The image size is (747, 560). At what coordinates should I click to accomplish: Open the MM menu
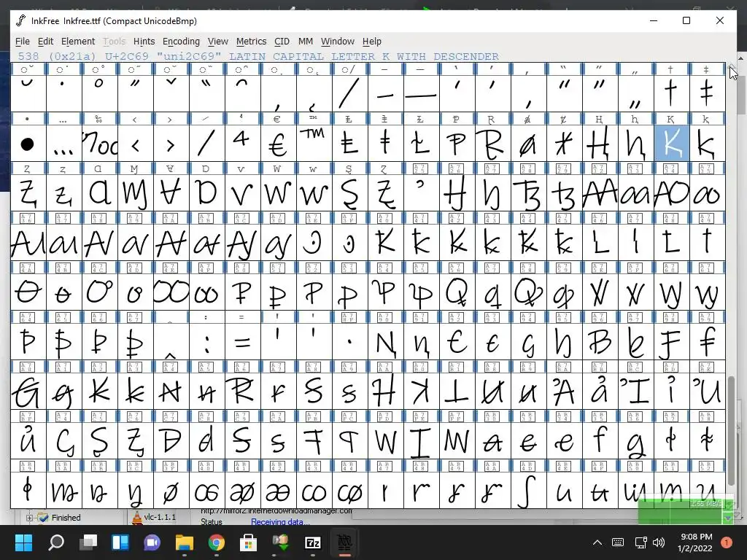306,42
